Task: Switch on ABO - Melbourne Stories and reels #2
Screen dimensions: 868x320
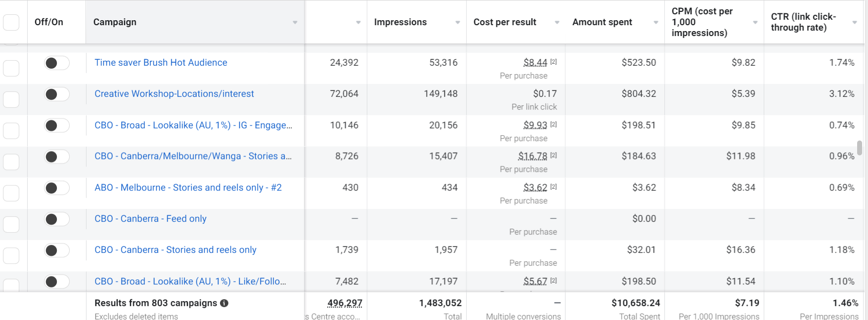Action: point(56,188)
